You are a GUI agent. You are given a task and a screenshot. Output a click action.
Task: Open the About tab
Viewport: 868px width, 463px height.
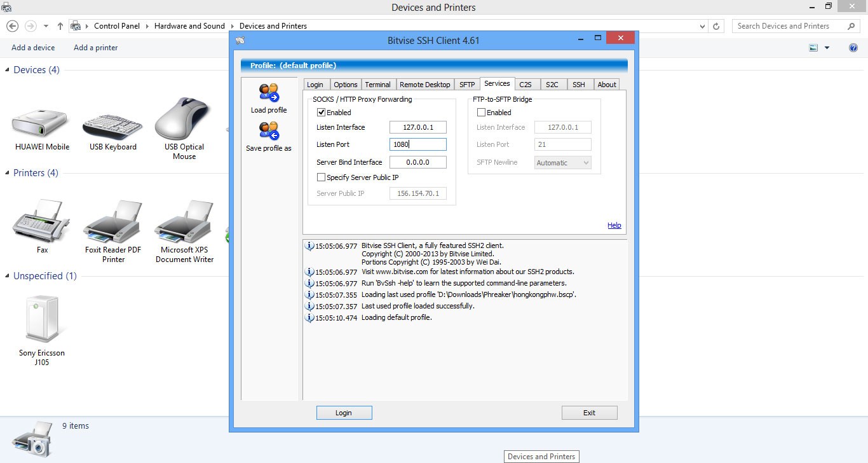click(x=607, y=85)
